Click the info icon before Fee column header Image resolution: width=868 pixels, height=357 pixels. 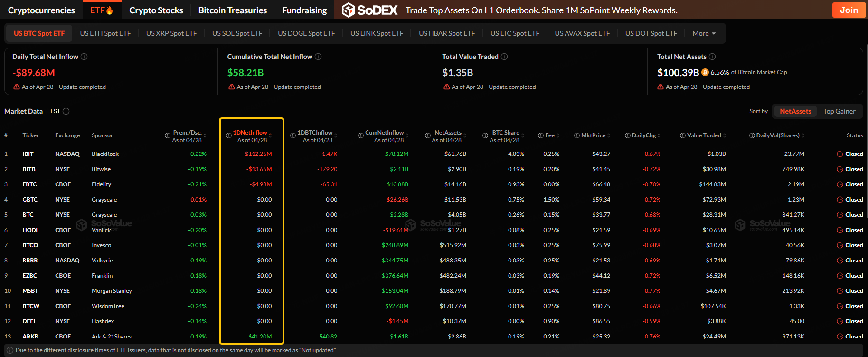(541, 135)
